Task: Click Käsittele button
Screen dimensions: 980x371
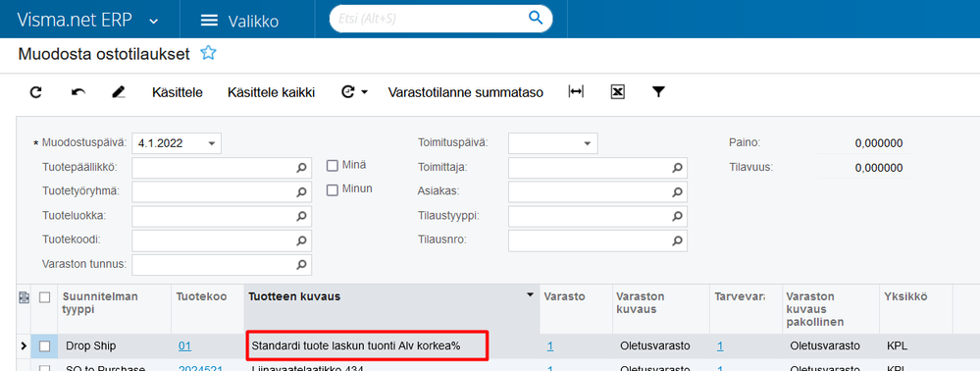Action: tap(178, 92)
